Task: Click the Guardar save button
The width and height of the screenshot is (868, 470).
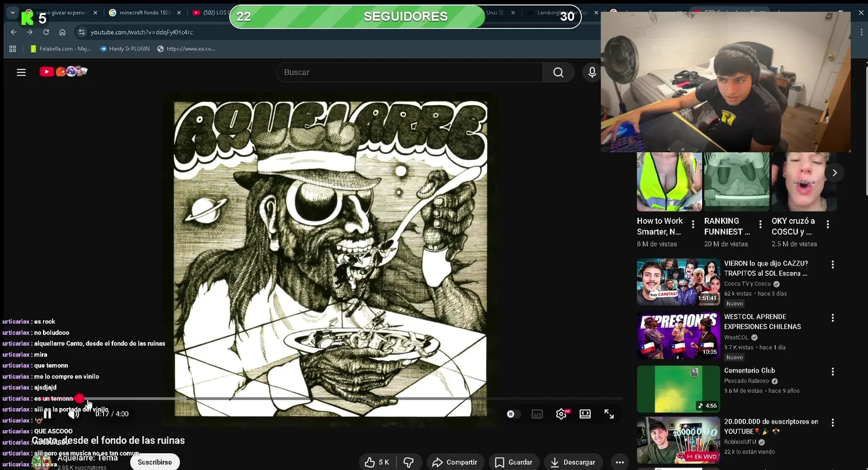Action: pos(513,462)
